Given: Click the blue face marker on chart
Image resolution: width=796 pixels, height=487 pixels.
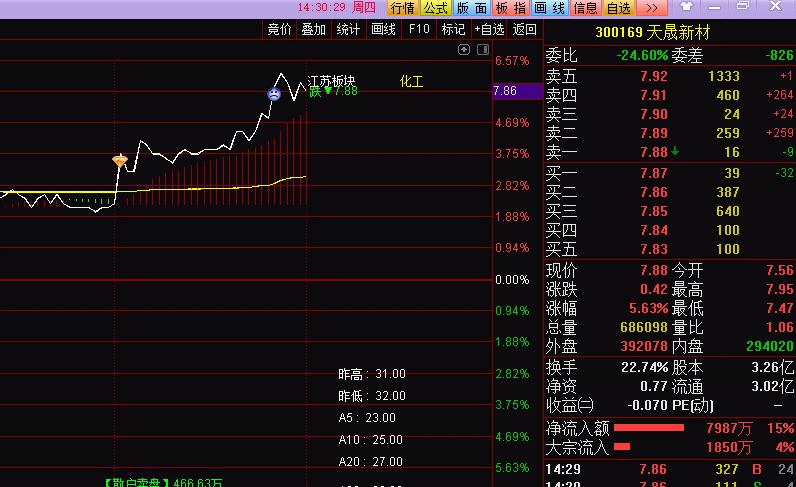Looking at the screenshot, I should tap(274, 93).
